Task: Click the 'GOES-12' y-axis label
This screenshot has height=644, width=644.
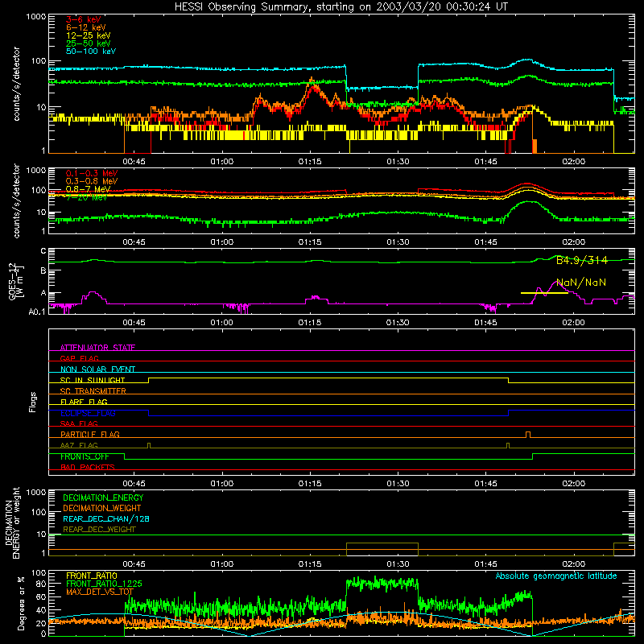Action: point(13,282)
